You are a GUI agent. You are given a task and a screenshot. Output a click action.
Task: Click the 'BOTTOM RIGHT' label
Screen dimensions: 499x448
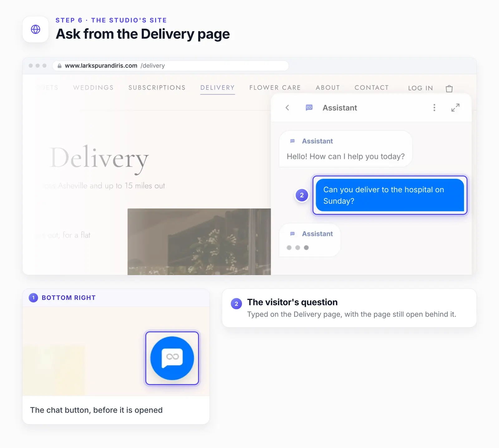(69, 298)
